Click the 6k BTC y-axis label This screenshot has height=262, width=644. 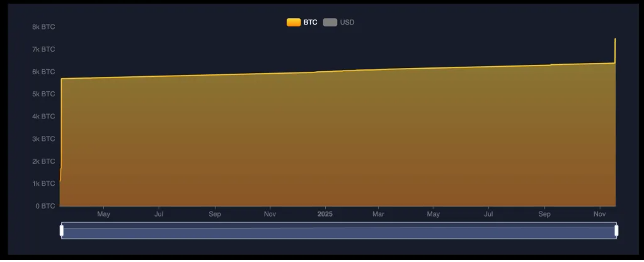[x=43, y=72]
